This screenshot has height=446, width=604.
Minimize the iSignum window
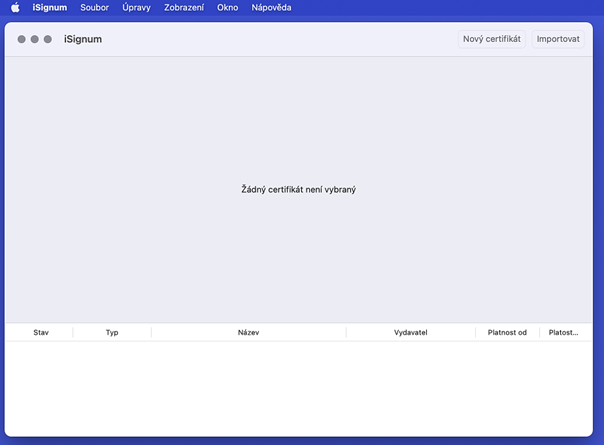click(35, 39)
